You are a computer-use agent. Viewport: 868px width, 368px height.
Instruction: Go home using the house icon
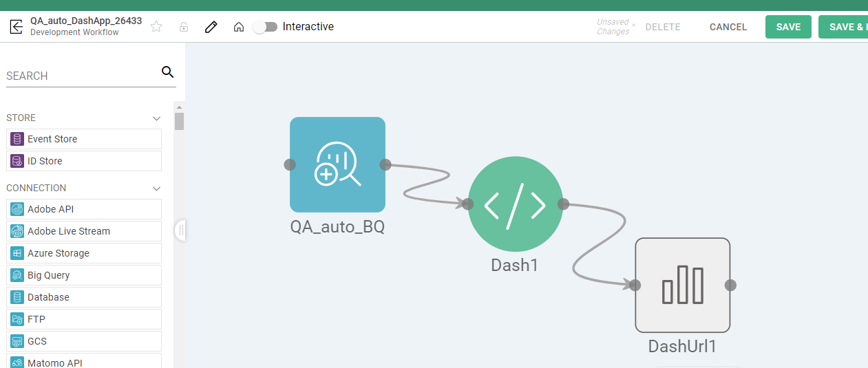[239, 27]
